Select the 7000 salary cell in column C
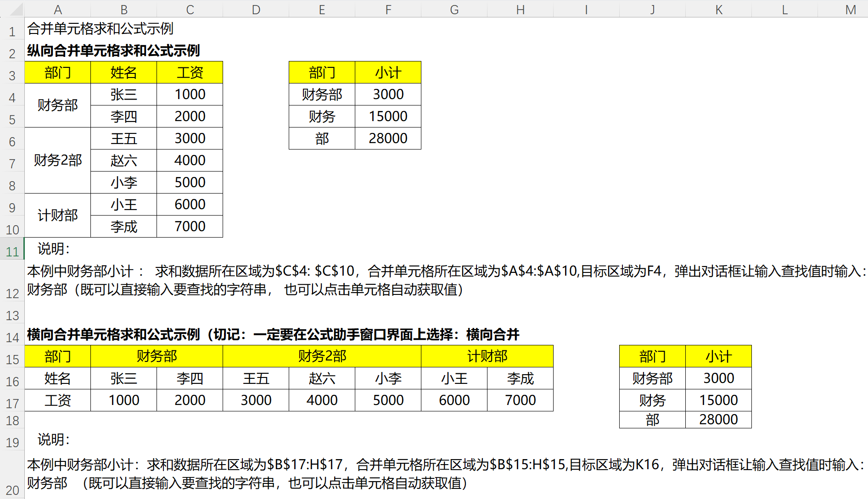Image resolution: width=868 pixels, height=499 pixels. point(190,227)
